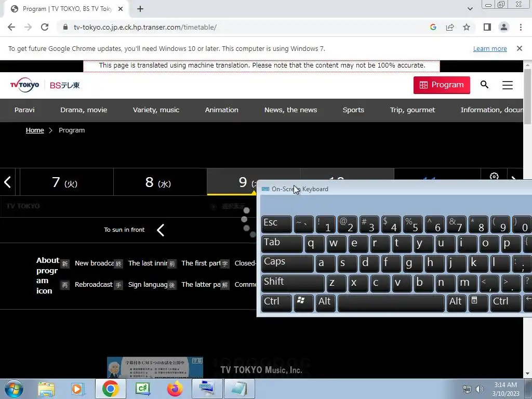Open site search magnifier icon

(x=485, y=85)
